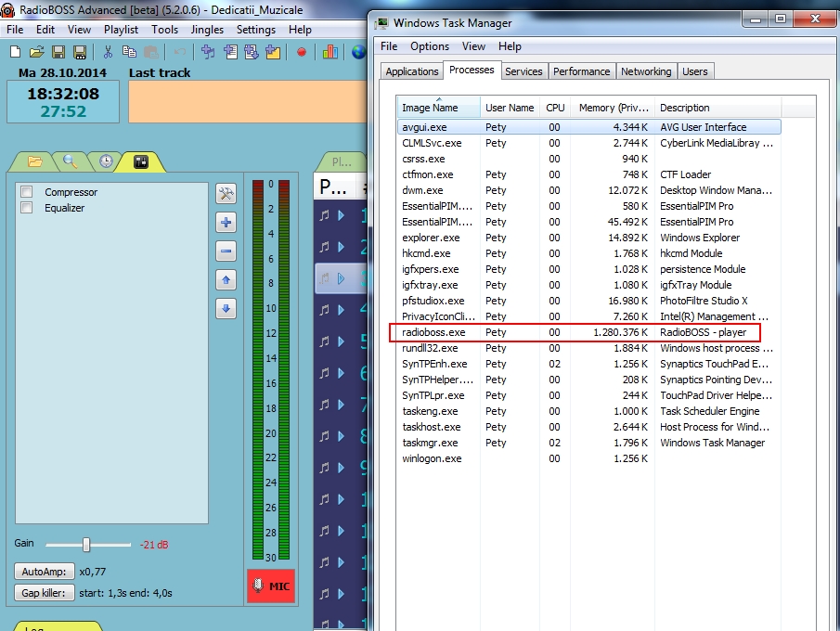Sort by the Memory (Priv... column header

tap(613, 108)
